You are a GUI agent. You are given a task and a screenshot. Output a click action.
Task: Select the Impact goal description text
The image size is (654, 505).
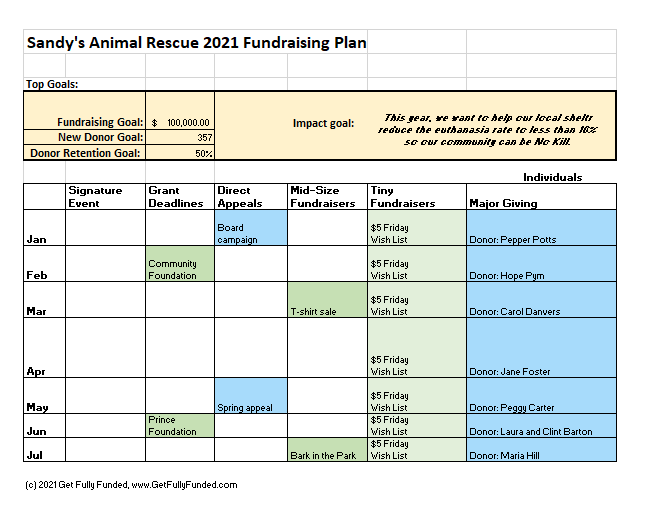point(487,130)
